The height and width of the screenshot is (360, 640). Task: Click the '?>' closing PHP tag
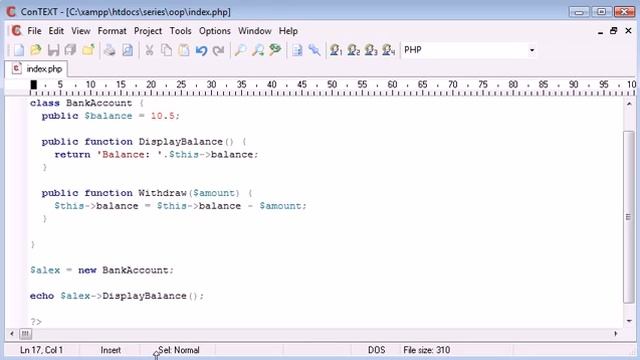(x=36, y=322)
